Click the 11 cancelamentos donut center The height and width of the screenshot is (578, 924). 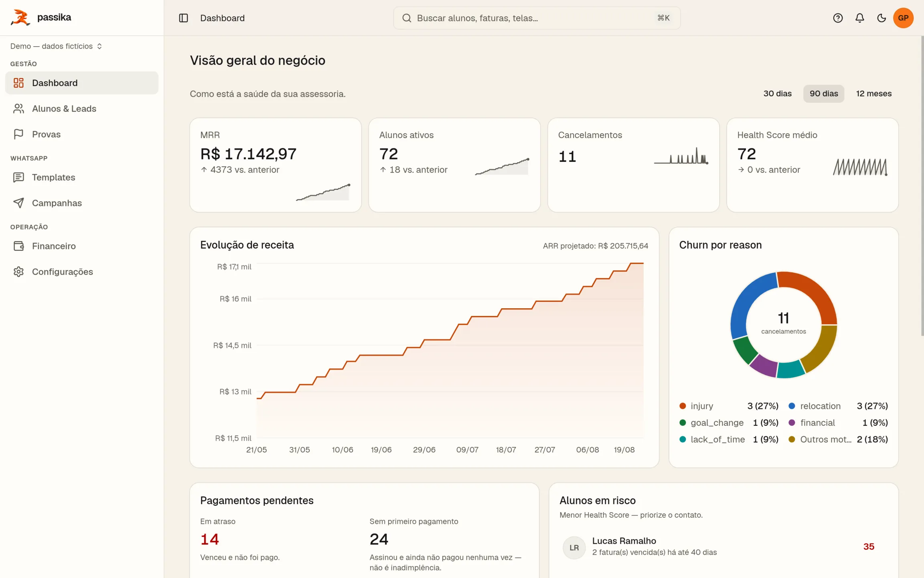point(784,323)
